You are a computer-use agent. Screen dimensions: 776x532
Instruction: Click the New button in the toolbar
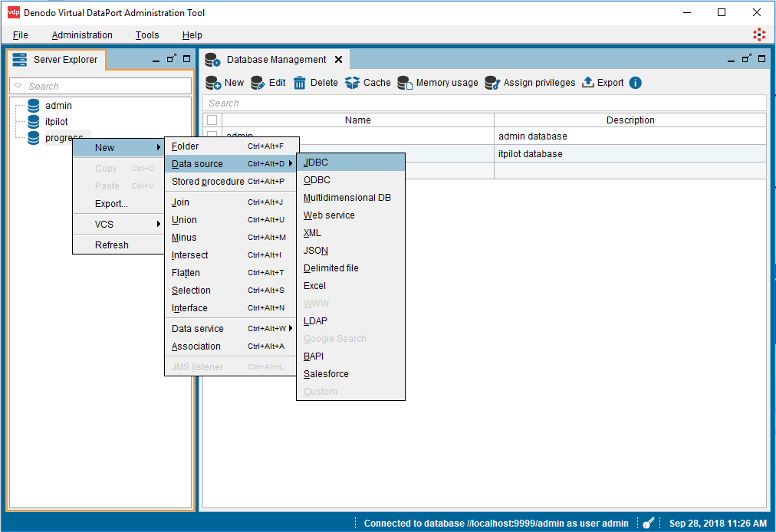point(225,82)
